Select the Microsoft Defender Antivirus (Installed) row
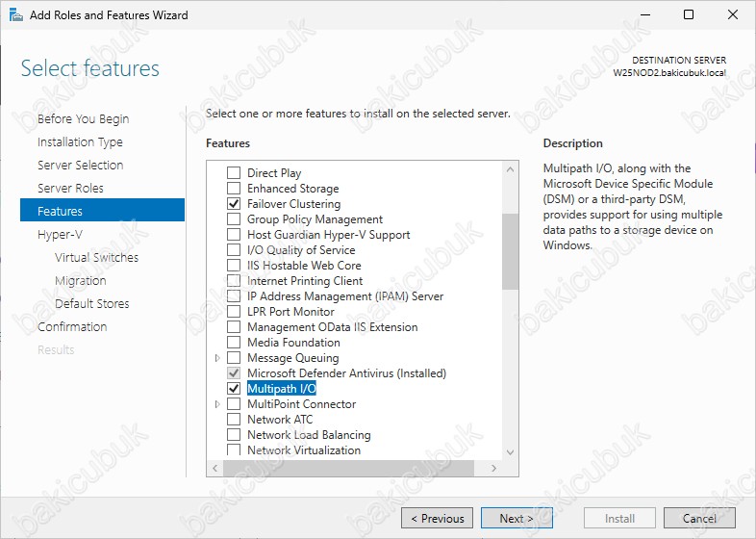Screen dimensions: 756x539 pos(346,373)
